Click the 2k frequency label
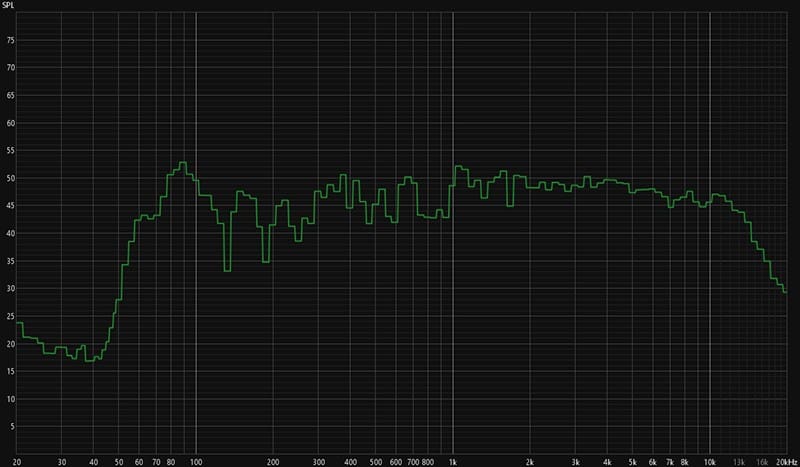The height and width of the screenshot is (467, 800). coord(530,462)
